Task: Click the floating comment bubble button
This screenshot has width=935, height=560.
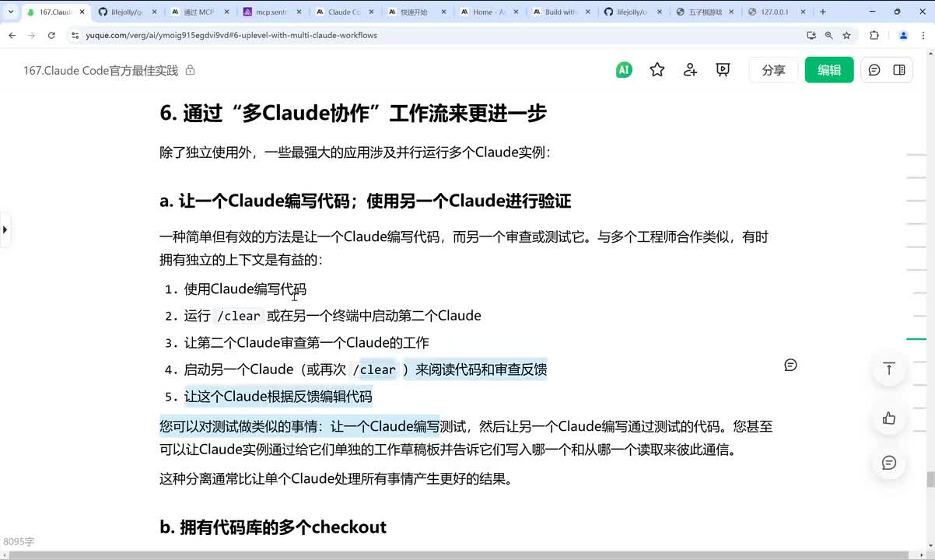Action: click(889, 463)
